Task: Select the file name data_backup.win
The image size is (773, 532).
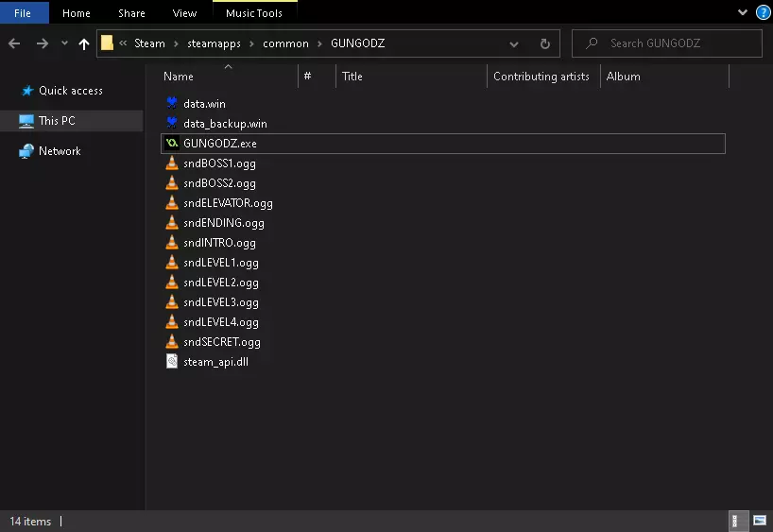Action: [x=225, y=124]
